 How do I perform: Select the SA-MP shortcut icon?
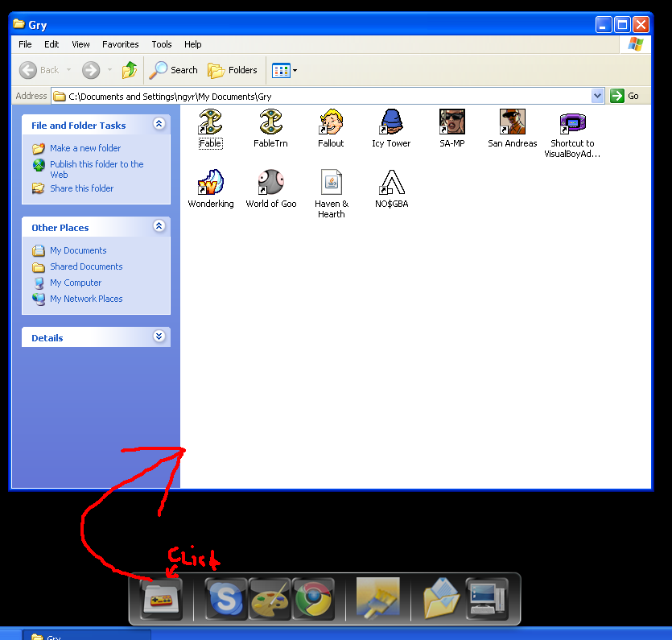[x=451, y=122]
